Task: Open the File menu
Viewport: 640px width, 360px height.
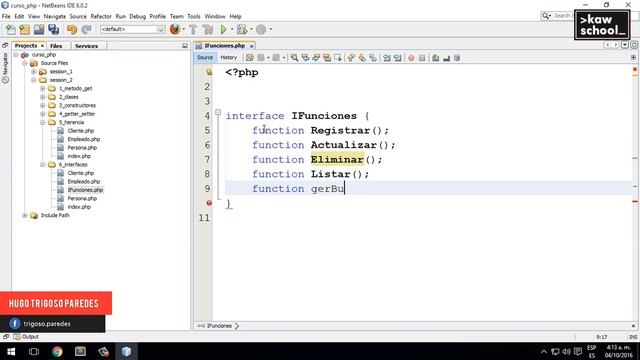Action: click(x=6, y=16)
